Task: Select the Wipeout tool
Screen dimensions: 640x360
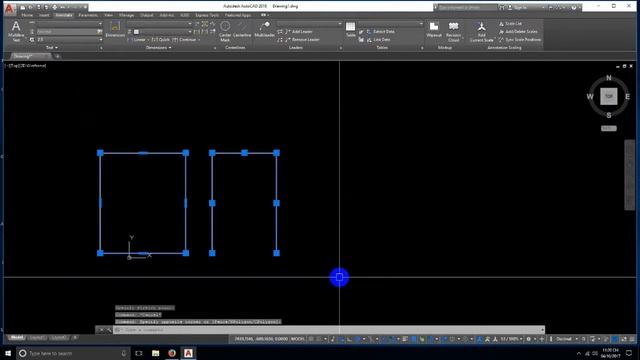Action: 434,29
